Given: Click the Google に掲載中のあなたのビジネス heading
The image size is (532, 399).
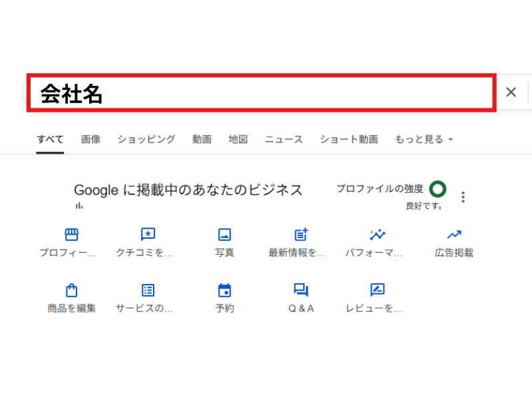Looking at the screenshot, I should [x=188, y=190].
